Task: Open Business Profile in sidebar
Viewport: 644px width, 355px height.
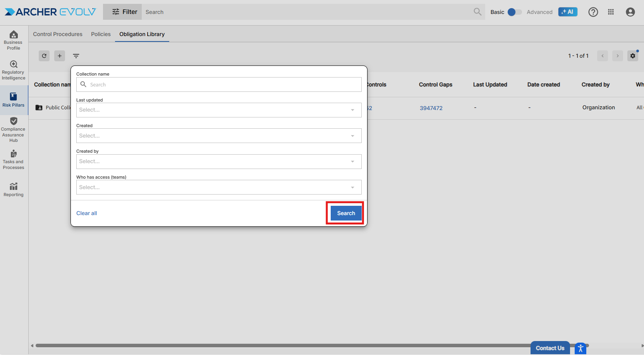Action: click(x=14, y=40)
